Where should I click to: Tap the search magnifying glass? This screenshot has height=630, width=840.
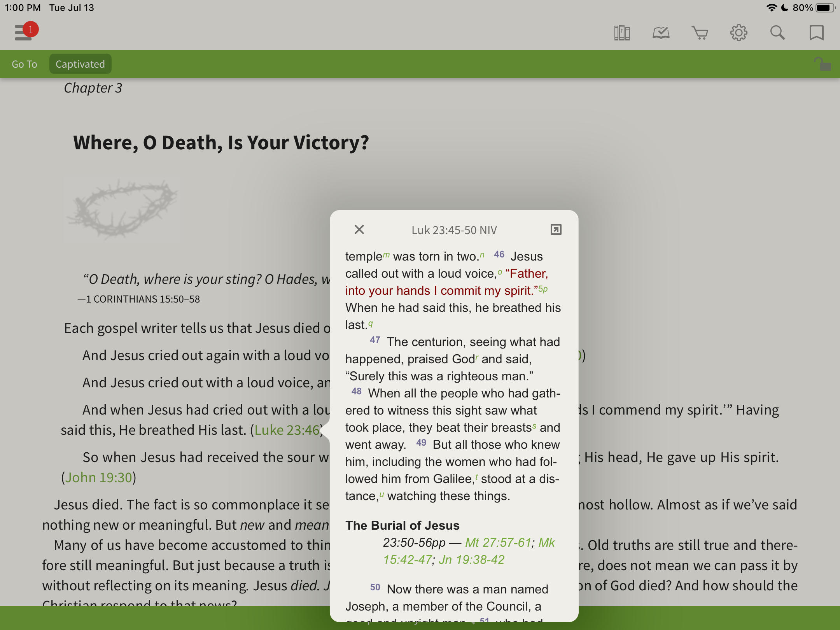(777, 33)
